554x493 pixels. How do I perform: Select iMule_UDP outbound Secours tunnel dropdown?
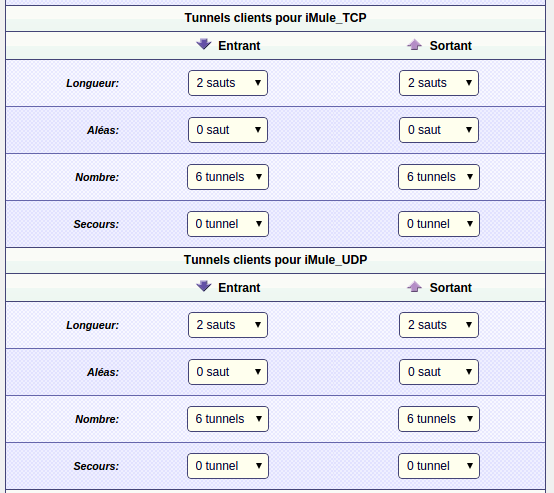point(439,466)
